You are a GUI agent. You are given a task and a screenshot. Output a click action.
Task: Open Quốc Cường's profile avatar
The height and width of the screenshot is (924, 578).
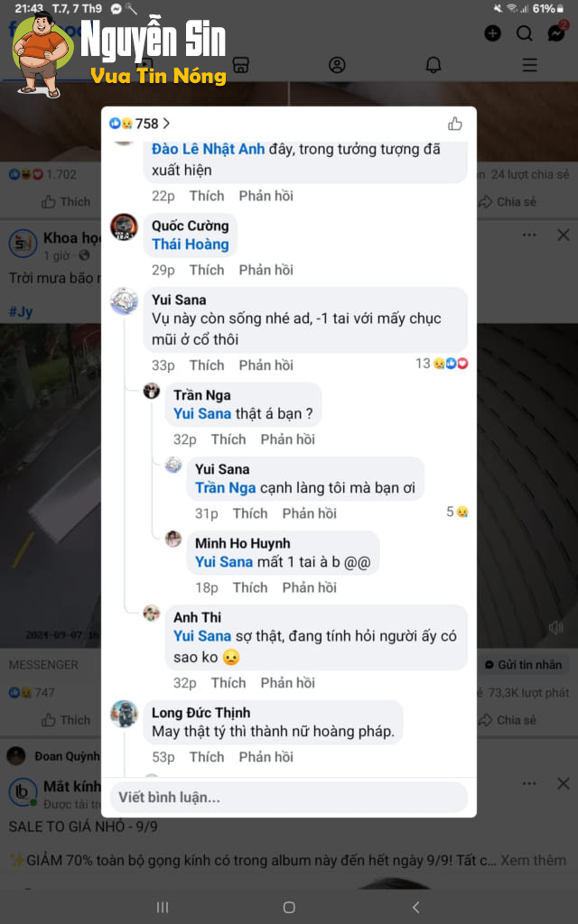click(x=124, y=228)
